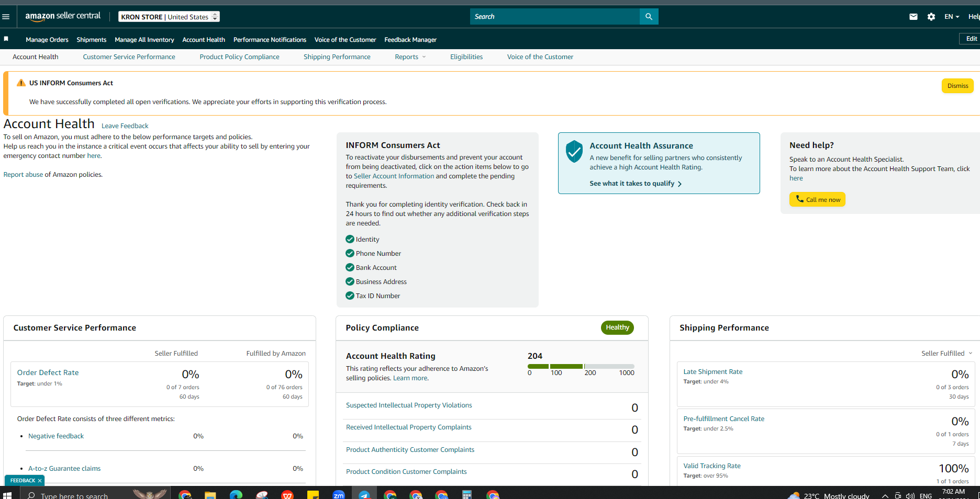Viewport: 980px width, 499px height.
Task: Open Zoom from the taskbar
Action: (339, 495)
